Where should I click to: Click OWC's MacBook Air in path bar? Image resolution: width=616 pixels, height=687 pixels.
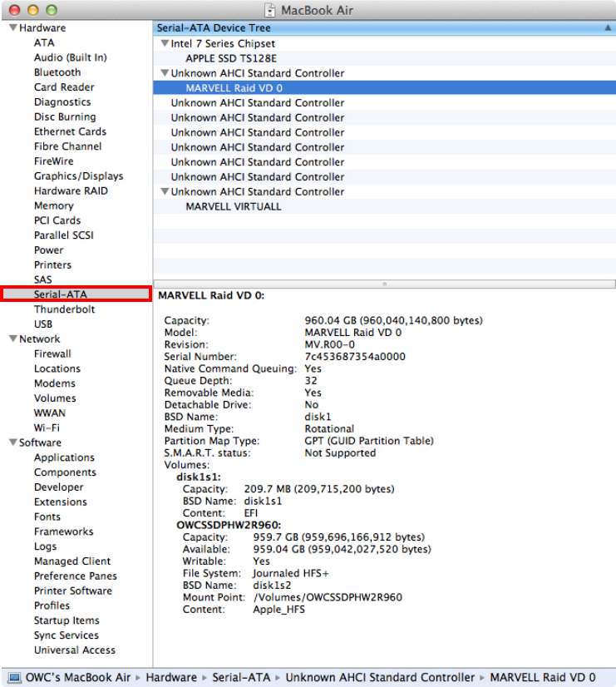pyautogui.click(x=78, y=677)
